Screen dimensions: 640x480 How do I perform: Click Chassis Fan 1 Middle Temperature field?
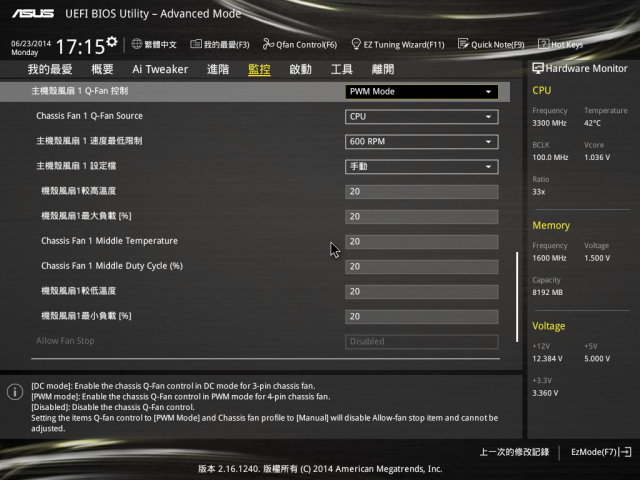(422, 242)
